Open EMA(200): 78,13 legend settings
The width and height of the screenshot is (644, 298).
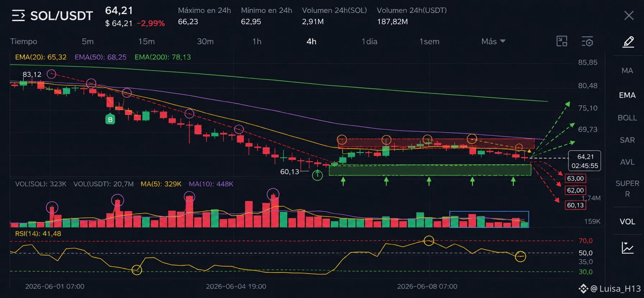(x=163, y=57)
